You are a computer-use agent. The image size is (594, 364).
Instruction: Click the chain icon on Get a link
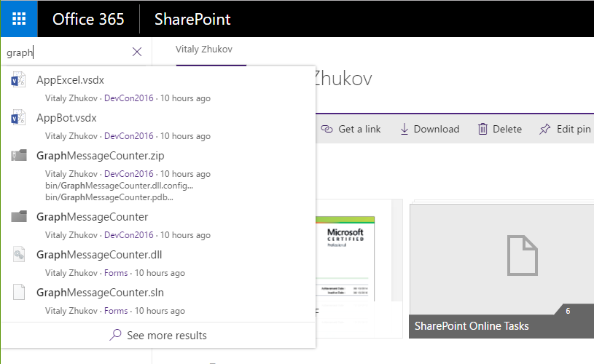(327, 129)
